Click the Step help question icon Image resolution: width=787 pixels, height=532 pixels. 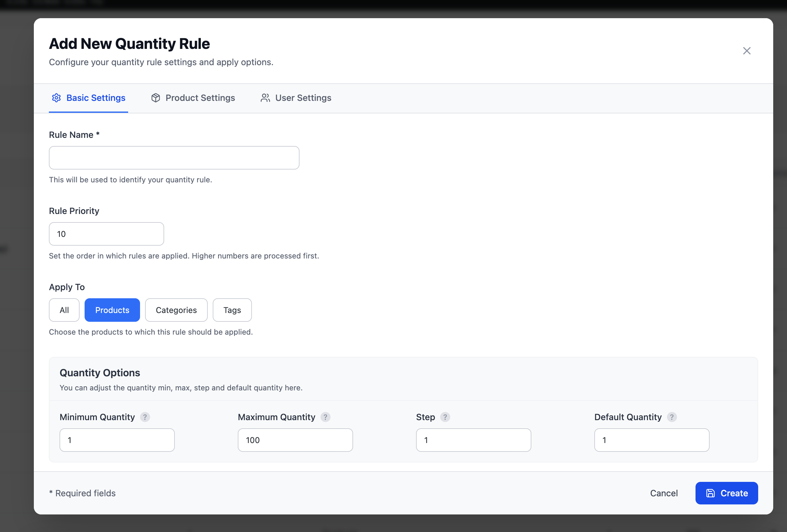coord(445,417)
